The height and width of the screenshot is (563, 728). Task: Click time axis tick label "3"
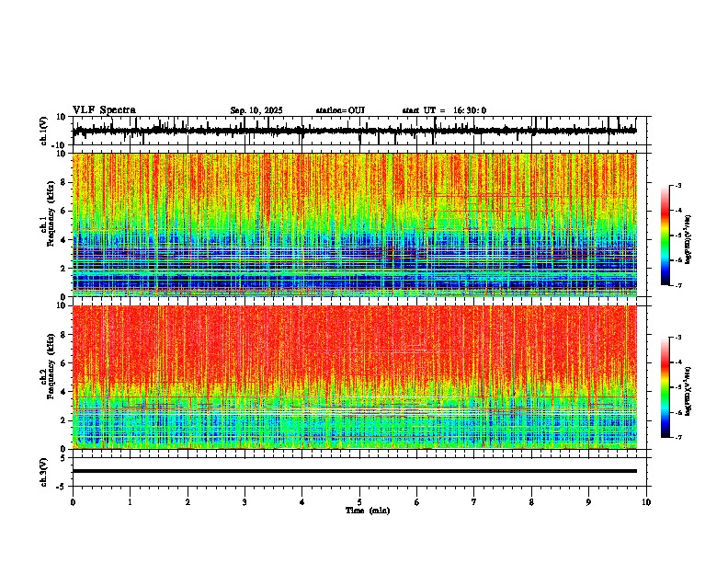(245, 502)
